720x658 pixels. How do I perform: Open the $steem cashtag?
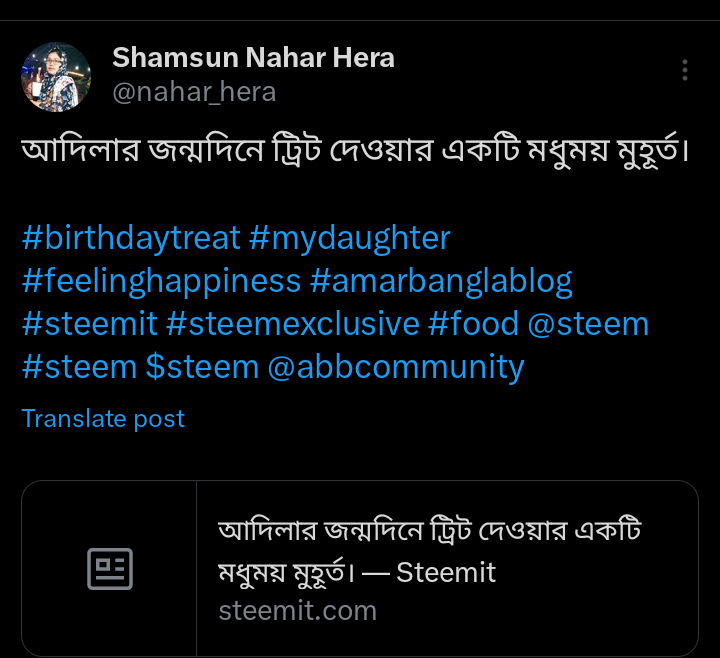(x=202, y=367)
